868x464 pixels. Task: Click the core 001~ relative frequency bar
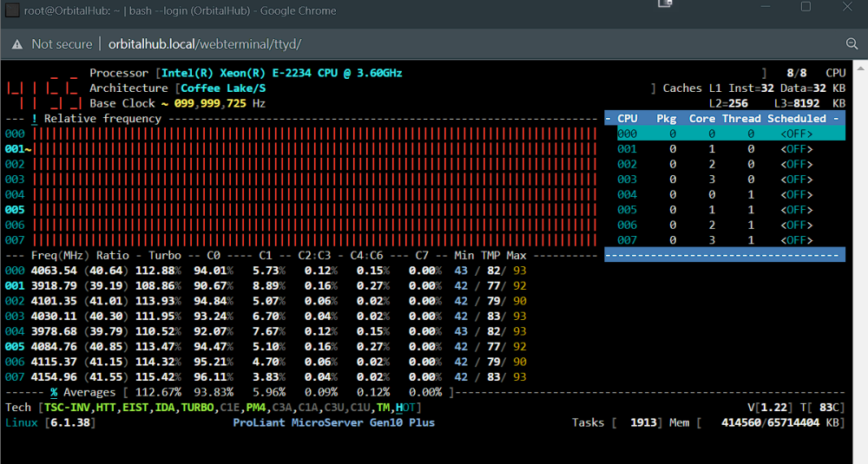[314, 149]
